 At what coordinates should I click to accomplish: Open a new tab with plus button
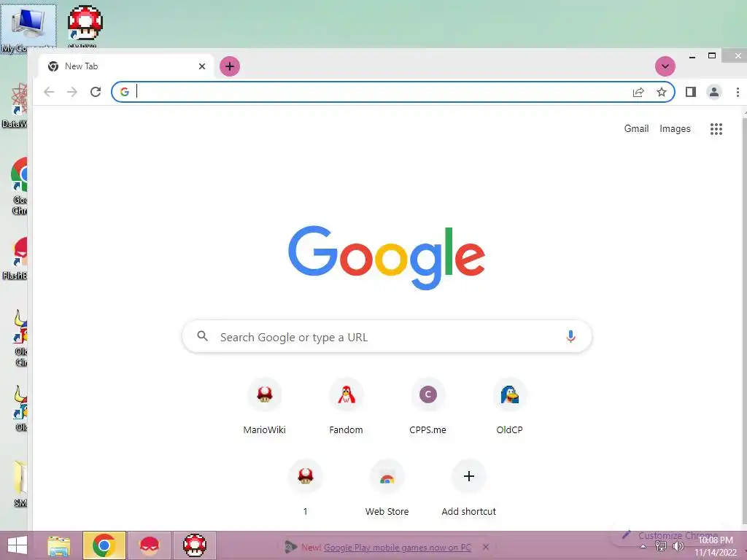click(230, 66)
